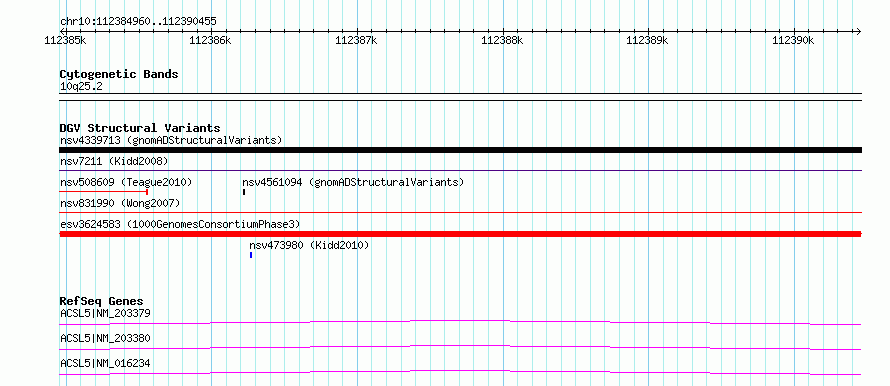The image size is (890, 386).
Task: Click the 112389k ruler tick label
Action: tap(648, 40)
